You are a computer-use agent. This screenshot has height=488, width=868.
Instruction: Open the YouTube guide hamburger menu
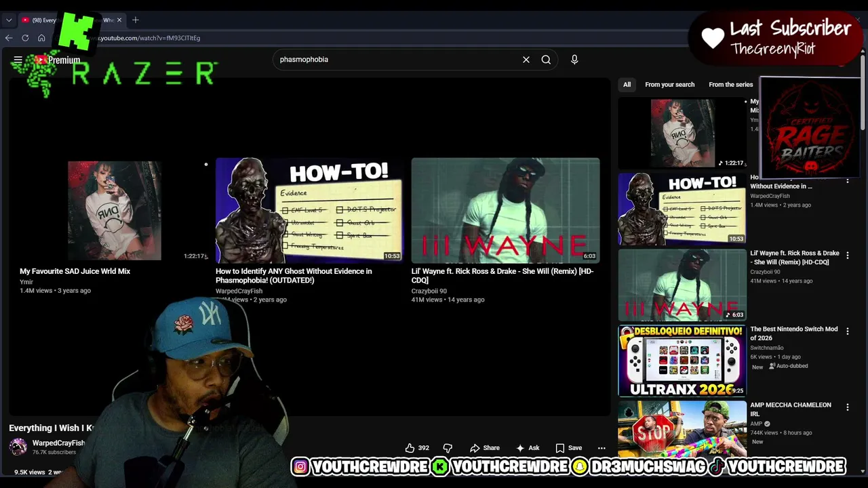18,60
